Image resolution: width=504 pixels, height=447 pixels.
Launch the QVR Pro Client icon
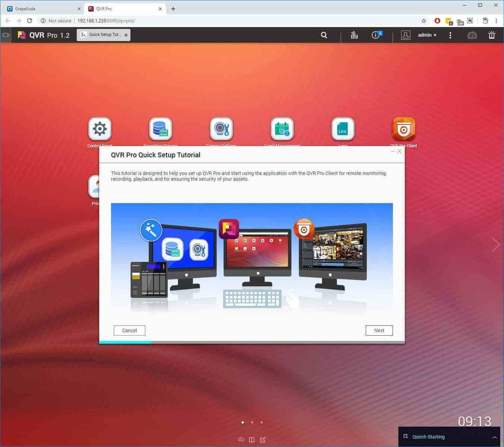[x=403, y=129]
